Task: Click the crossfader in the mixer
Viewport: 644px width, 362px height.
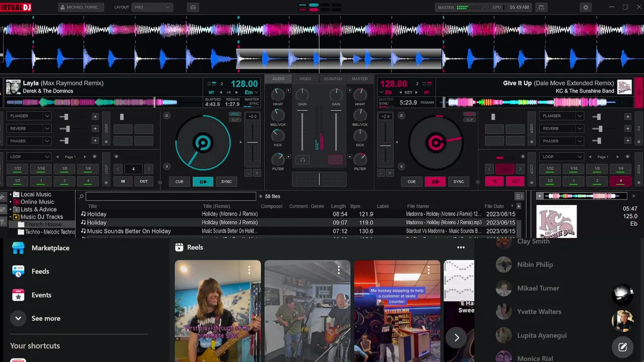Action: 319,179
